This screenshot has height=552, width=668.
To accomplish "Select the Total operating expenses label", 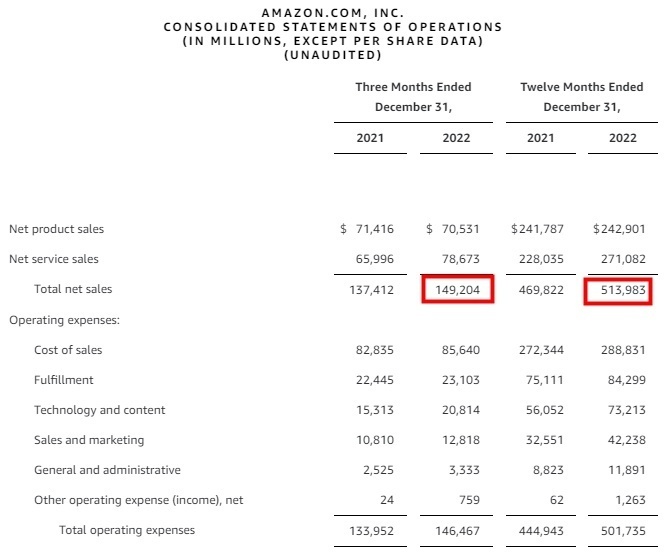I will pyautogui.click(x=127, y=530).
